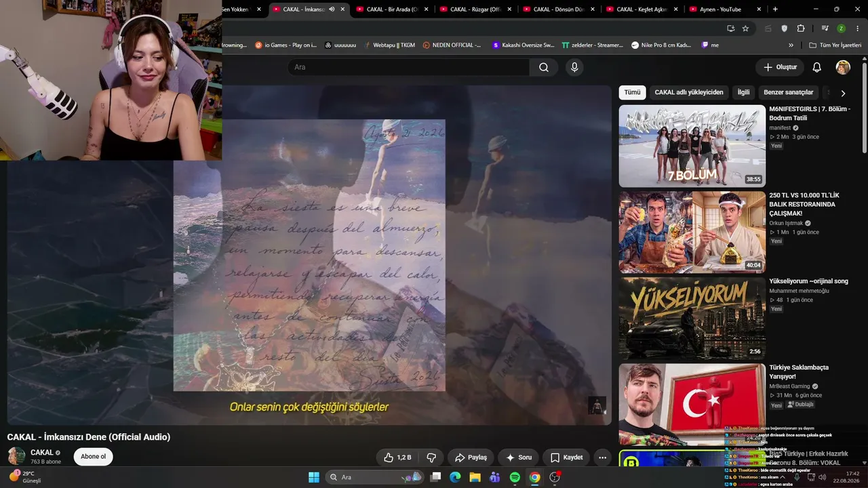This screenshot has height=488, width=868.
Task: Open the Yükseliyorum video thumbnail
Action: pos(692,319)
